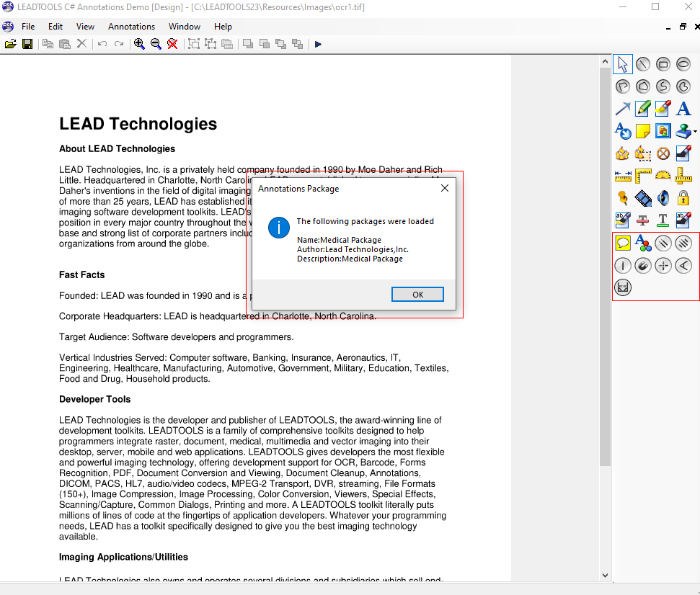Select the picture stamp image tool

click(663, 131)
